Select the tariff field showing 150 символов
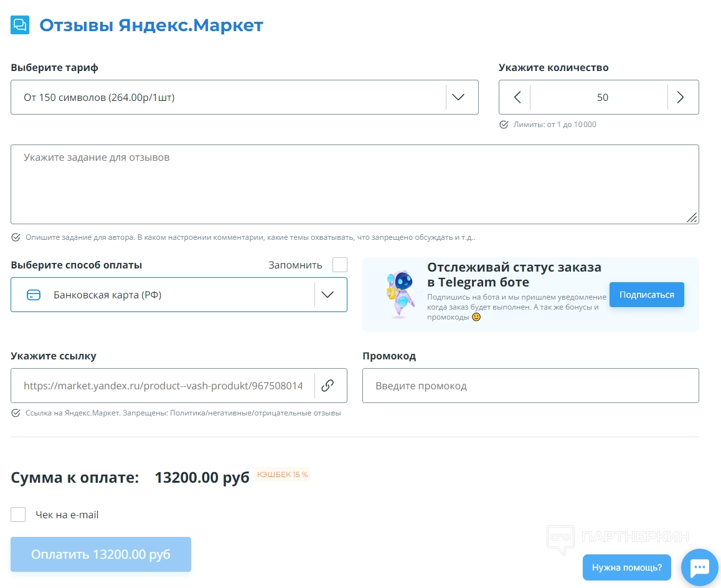721x588 pixels. pos(245,97)
